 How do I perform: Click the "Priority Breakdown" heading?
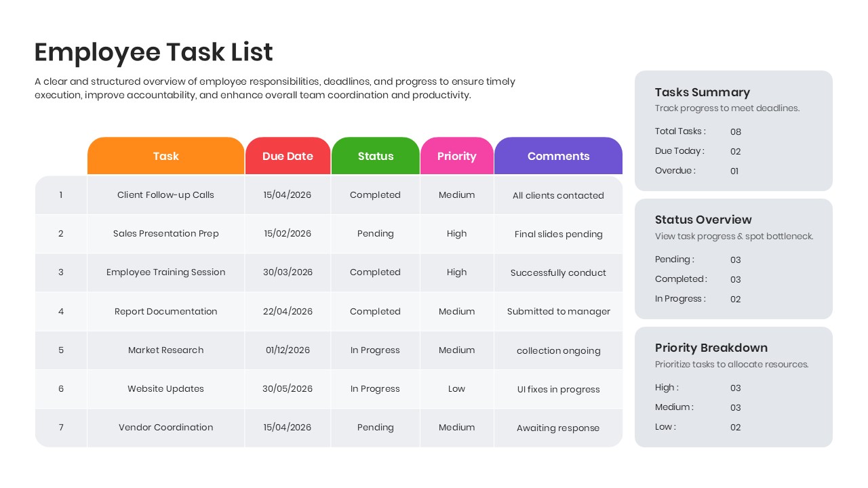(x=711, y=348)
